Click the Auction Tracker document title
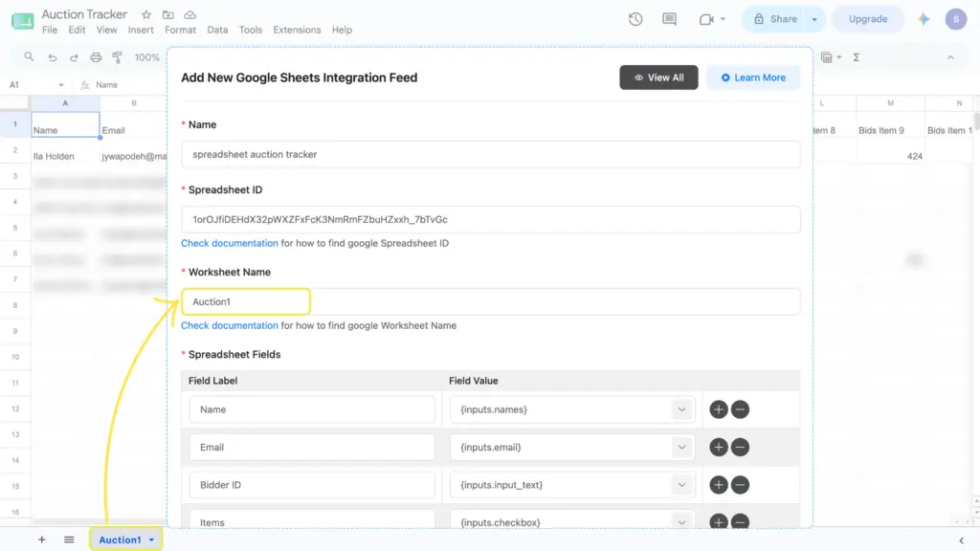Screen dimensions: 980x551 (x=84, y=14)
